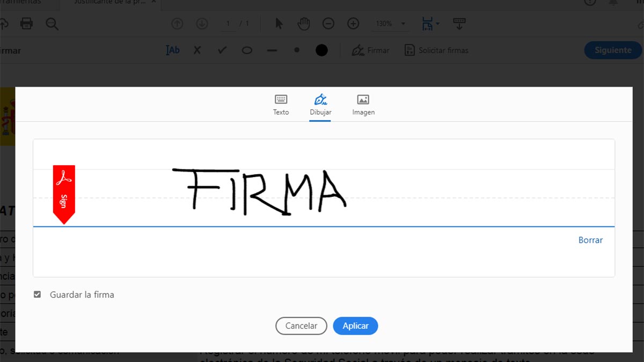Viewport: 644px width, 362px height.
Task: Open the Imagen signature tab
Action: point(363,105)
